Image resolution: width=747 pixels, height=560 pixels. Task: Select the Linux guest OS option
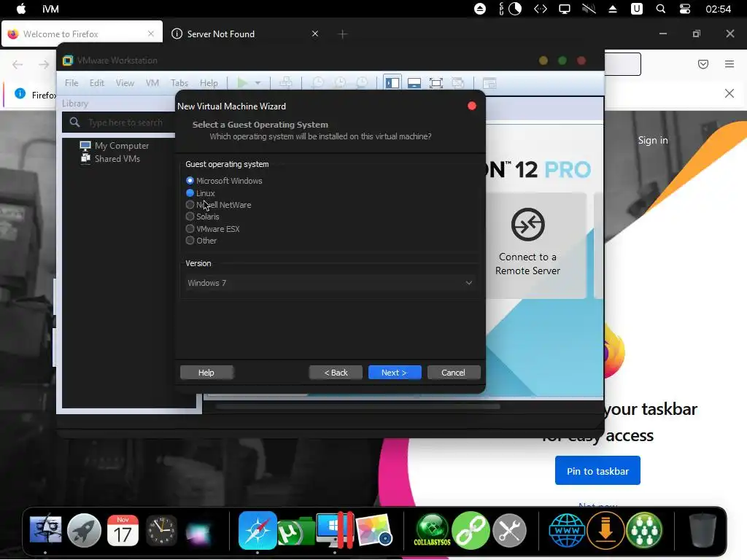[190, 192]
